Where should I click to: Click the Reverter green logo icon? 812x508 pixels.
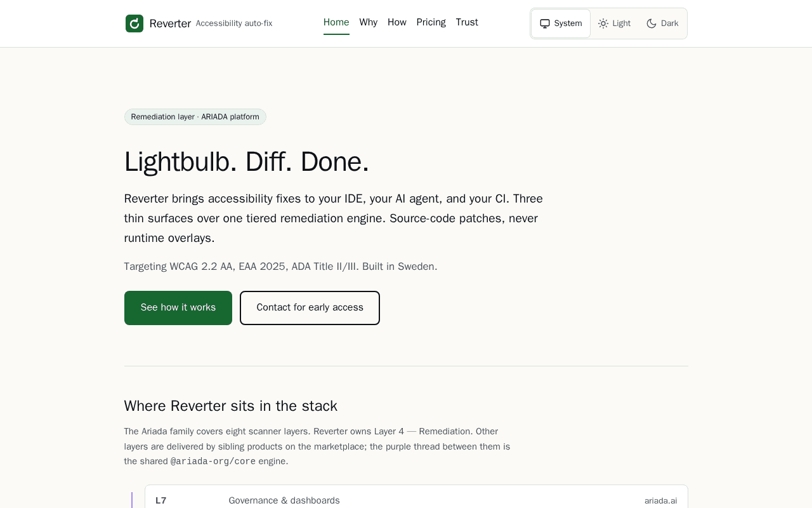click(x=134, y=23)
